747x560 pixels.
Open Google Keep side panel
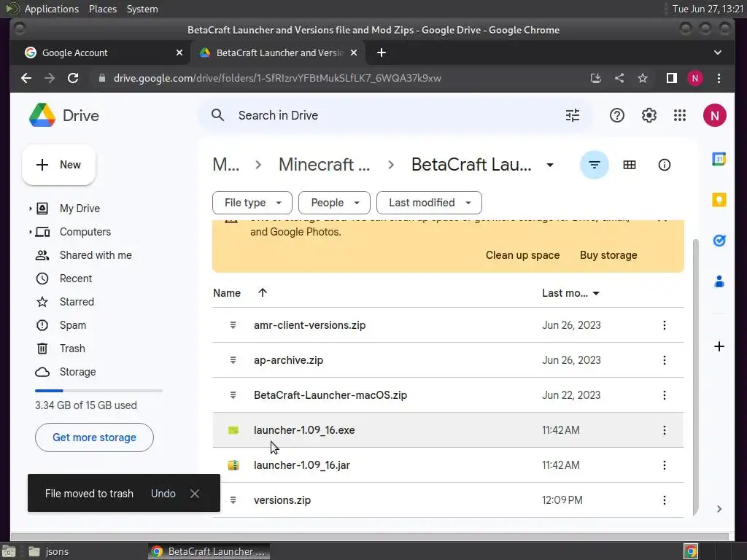click(x=719, y=200)
